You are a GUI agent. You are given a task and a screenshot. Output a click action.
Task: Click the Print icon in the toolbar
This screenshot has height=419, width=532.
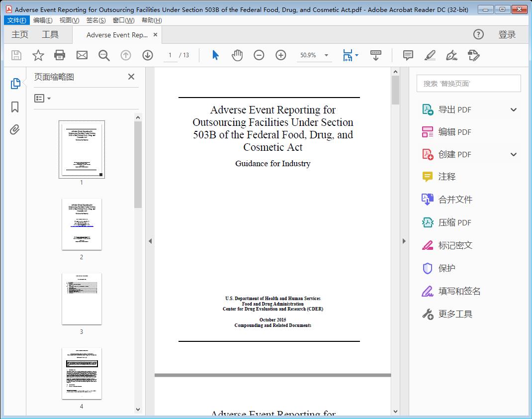(x=60, y=55)
